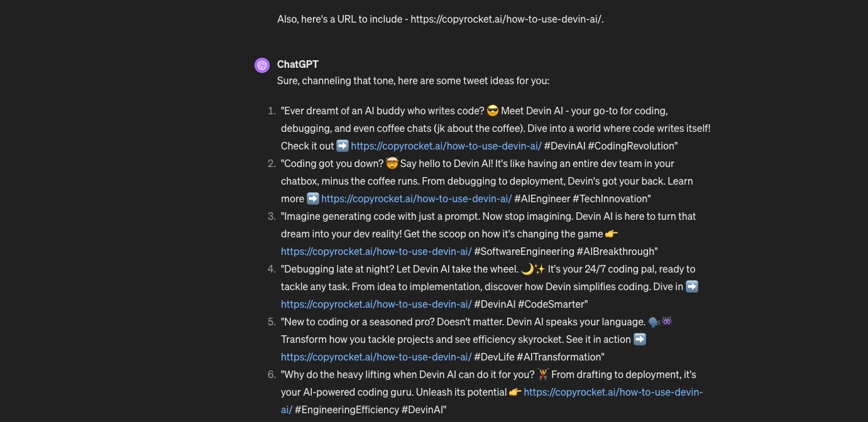The image size is (868, 422).
Task: Visit the copyrocket link in tweet idea 4
Action: pyautogui.click(x=376, y=304)
